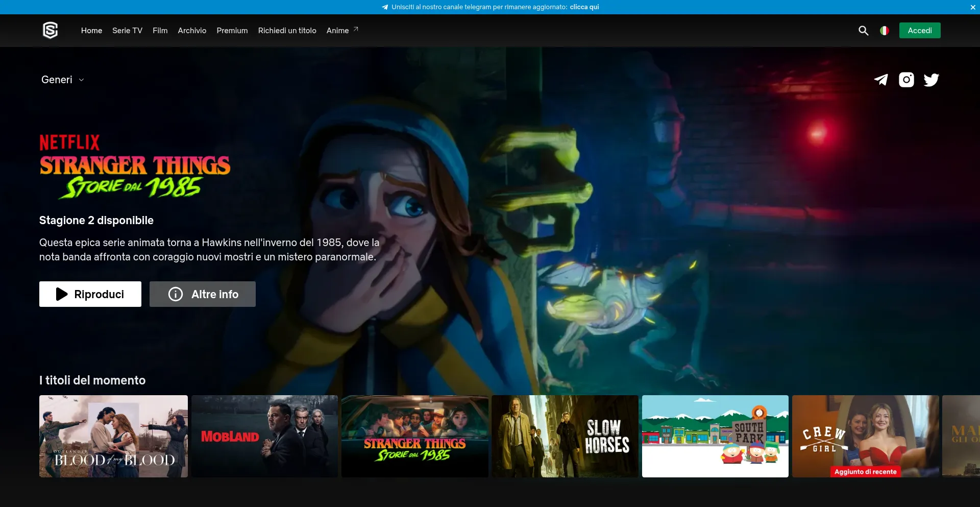The width and height of the screenshot is (980, 507).
Task: Open the MobLand thumbnail
Action: pyautogui.click(x=264, y=436)
